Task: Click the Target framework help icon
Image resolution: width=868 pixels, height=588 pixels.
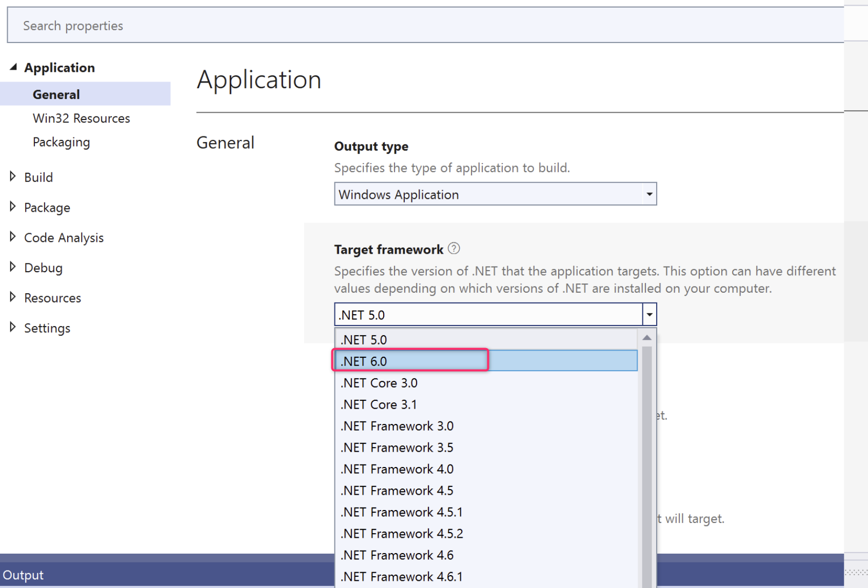Action: (455, 249)
